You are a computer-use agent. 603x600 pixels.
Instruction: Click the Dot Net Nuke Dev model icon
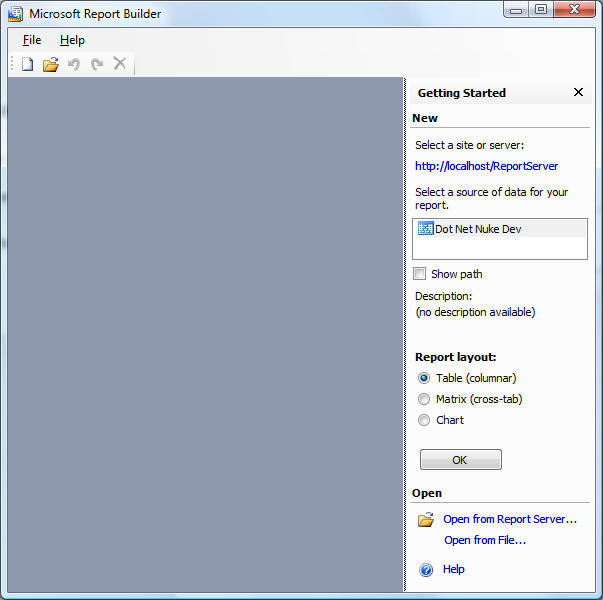point(425,228)
